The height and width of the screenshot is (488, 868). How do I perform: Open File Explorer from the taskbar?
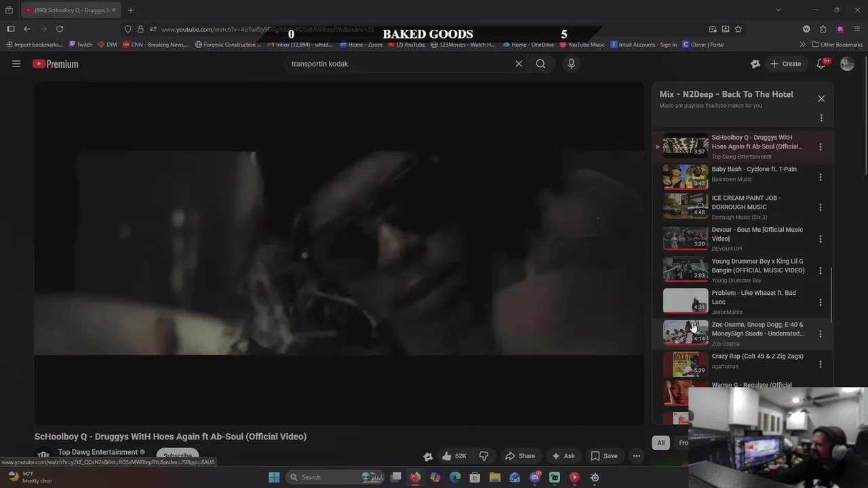point(495,477)
